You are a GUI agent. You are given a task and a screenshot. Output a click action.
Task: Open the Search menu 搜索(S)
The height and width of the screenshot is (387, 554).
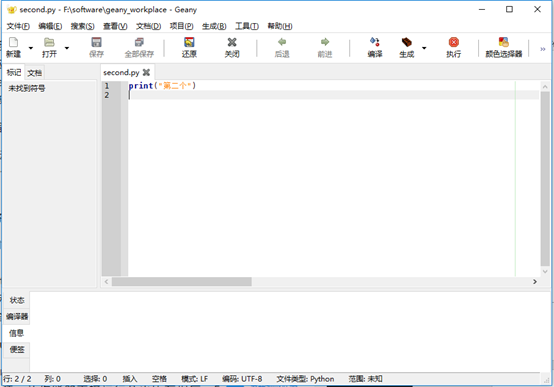[82, 26]
